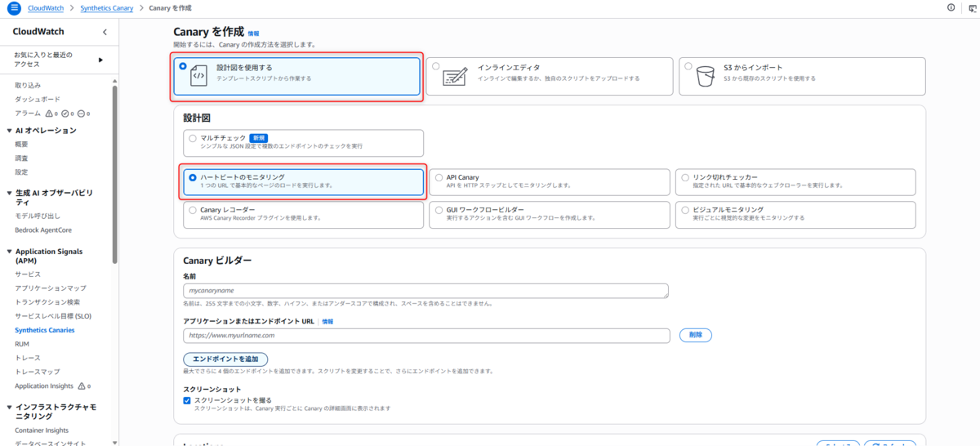Focus the 名前 canary name field

pos(426,291)
